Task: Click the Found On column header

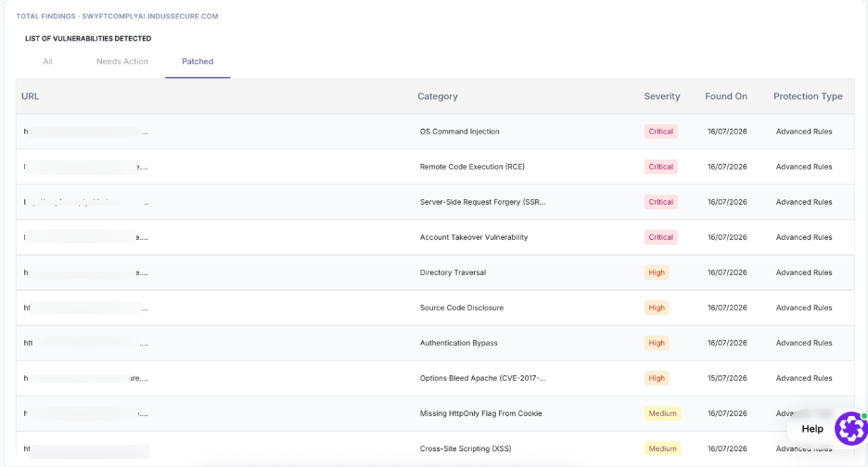Action: point(726,96)
